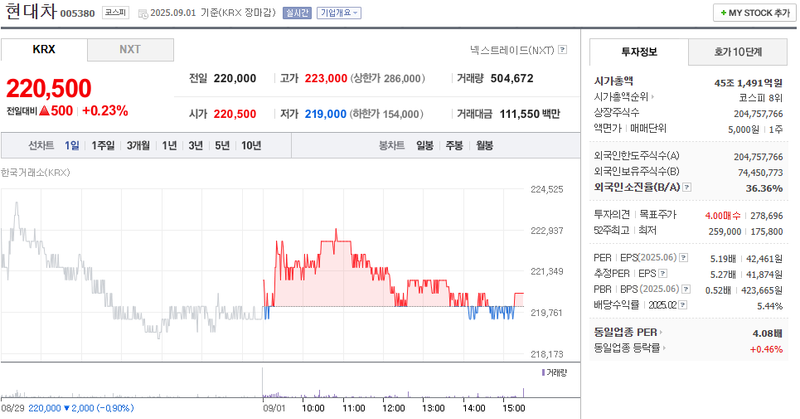Click the 동일업종 등락률 value +0.46%
This screenshot has height=419, width=800.
766,350
